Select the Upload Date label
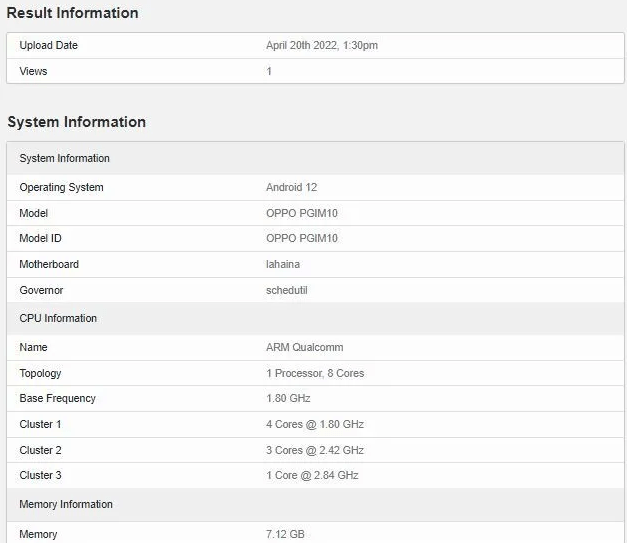627x543 pixels. pyautogui.click(x=48, y=45)
